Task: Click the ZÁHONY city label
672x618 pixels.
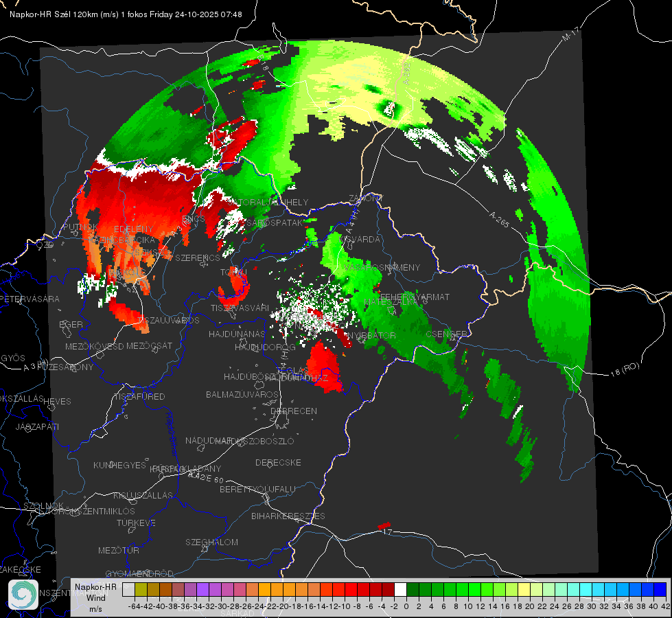Action: pyautogui.click(x=366, y=198)
